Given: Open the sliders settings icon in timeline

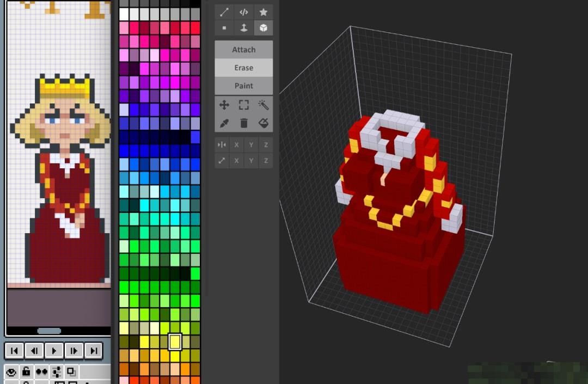Looking at the screenshot, I should (57, 372).
